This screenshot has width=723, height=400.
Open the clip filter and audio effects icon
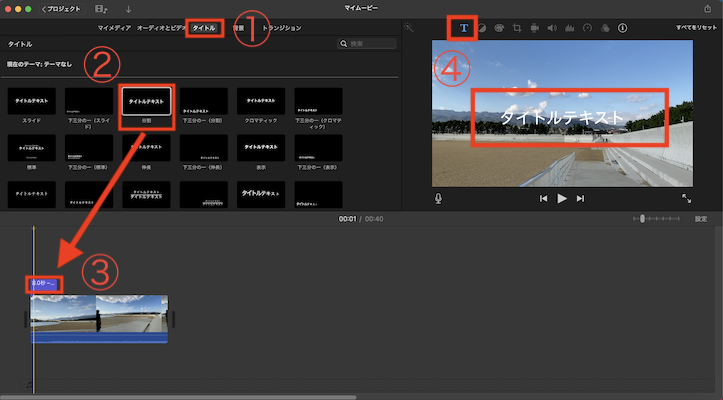[605, 28]
